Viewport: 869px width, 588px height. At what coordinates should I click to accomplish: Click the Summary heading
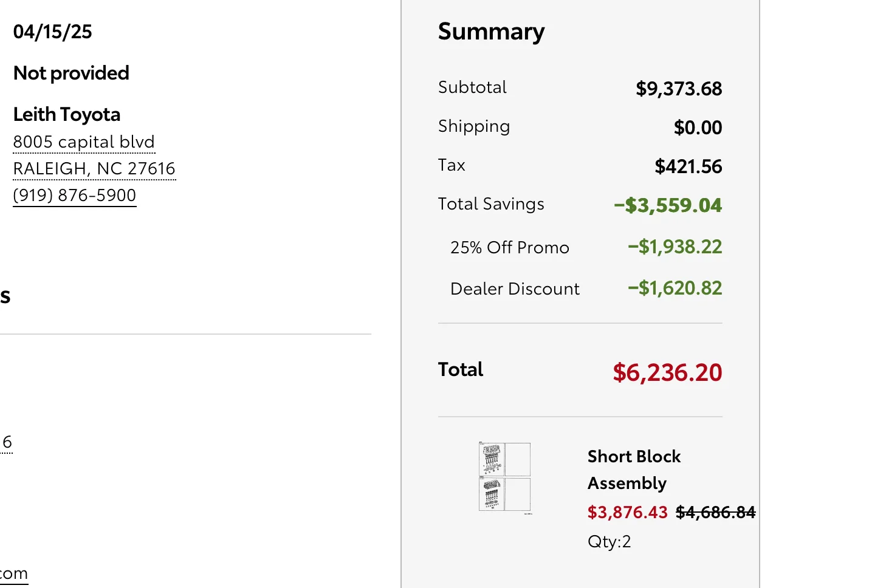click(x=491, y=32)
